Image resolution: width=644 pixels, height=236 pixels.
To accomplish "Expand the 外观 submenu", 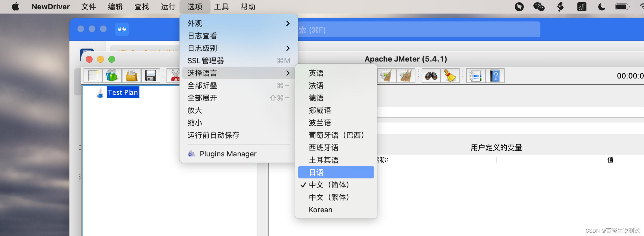I will coord(238,23).
